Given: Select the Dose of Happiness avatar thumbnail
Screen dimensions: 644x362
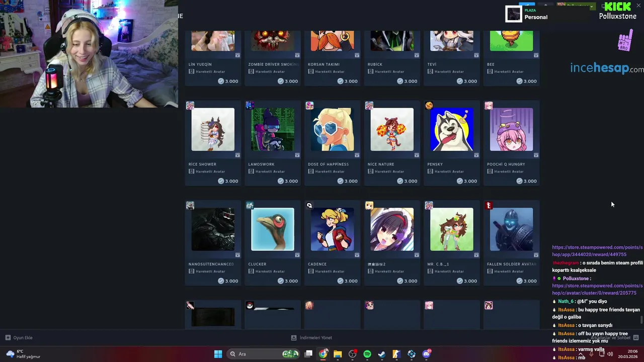Looking at the screenshot, I should tap(332, 129).
